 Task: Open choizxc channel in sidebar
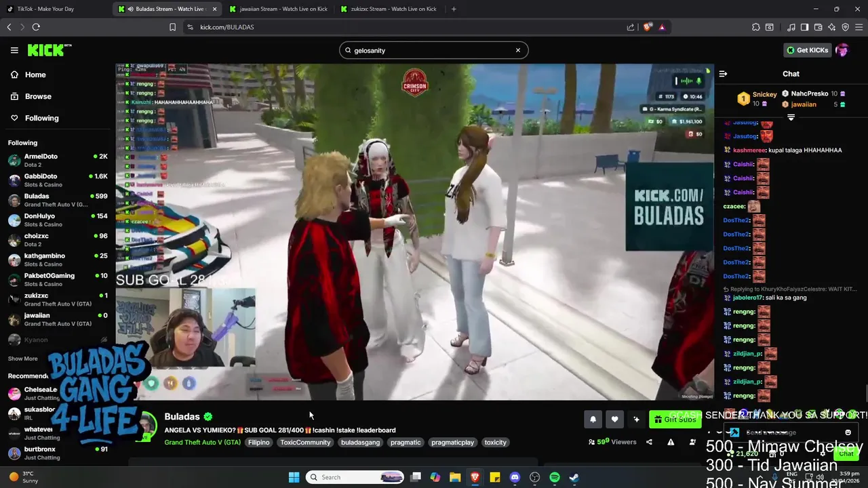tap(58, 239)
